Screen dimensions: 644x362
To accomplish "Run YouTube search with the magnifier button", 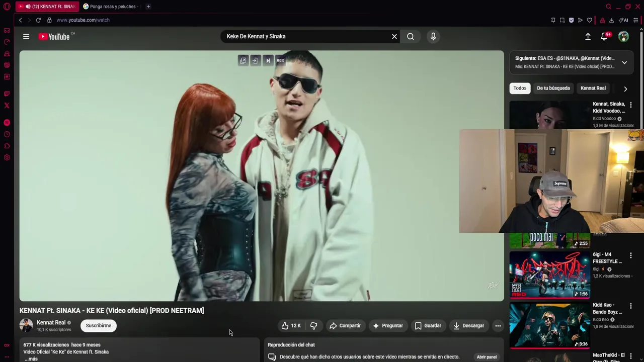I will click(x=411, y=36).
